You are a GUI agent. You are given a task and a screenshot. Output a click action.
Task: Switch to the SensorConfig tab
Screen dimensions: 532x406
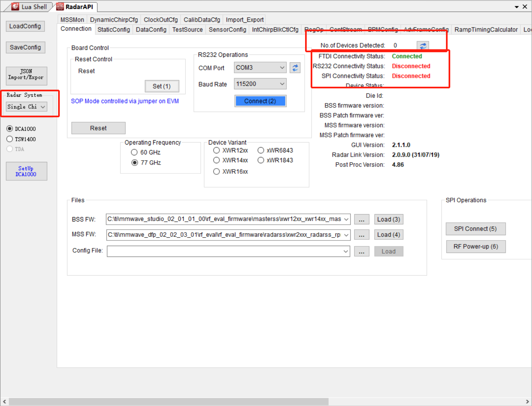[x=227, y=30]
